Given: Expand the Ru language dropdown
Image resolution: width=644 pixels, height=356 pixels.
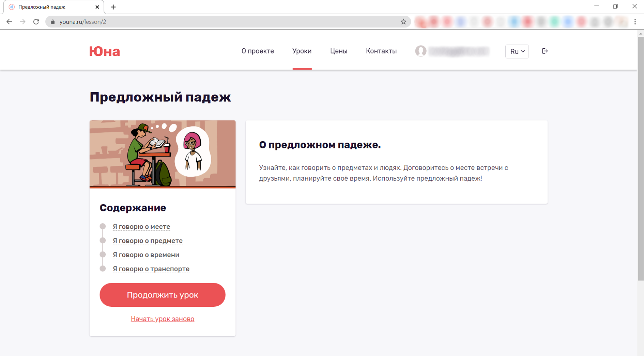Looking at the screenshot, I should pyautogui.click(x=517, y=51).
